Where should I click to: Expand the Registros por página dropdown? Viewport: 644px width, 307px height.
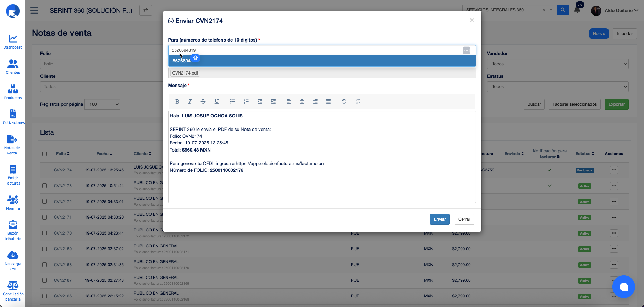pyautogui.click(x=102, y=104)
